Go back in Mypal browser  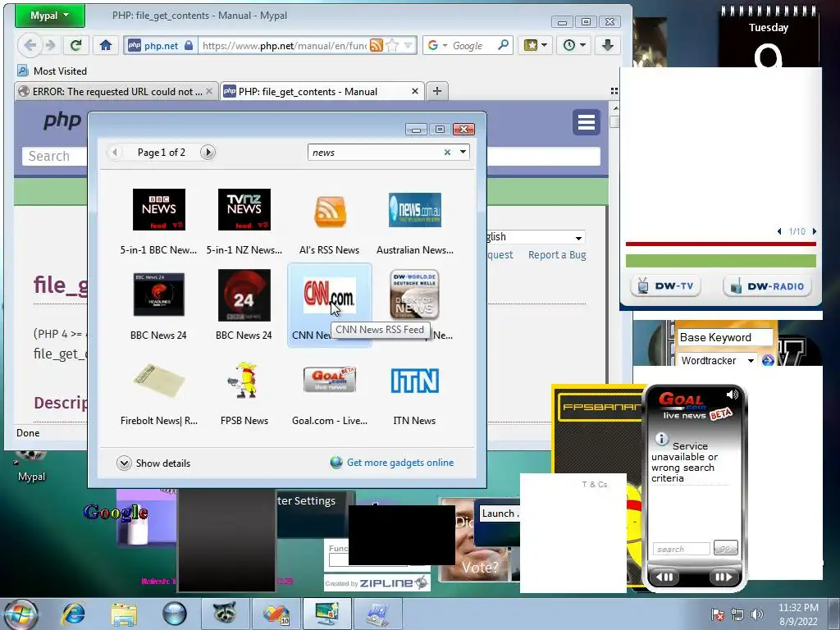[x=30, y=46]
